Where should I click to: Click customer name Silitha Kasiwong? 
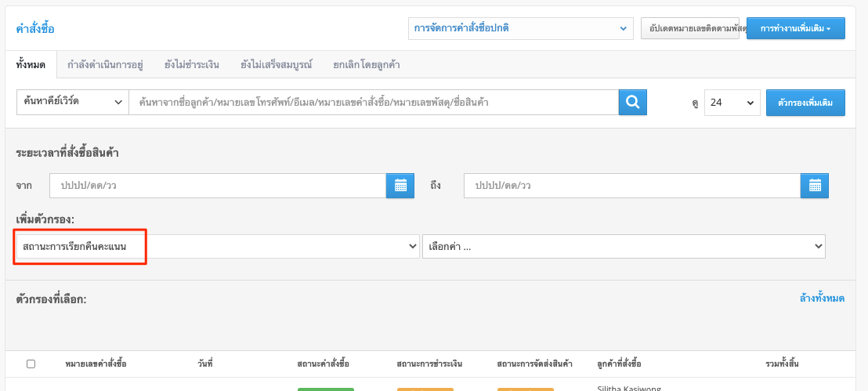coord(629,388)
